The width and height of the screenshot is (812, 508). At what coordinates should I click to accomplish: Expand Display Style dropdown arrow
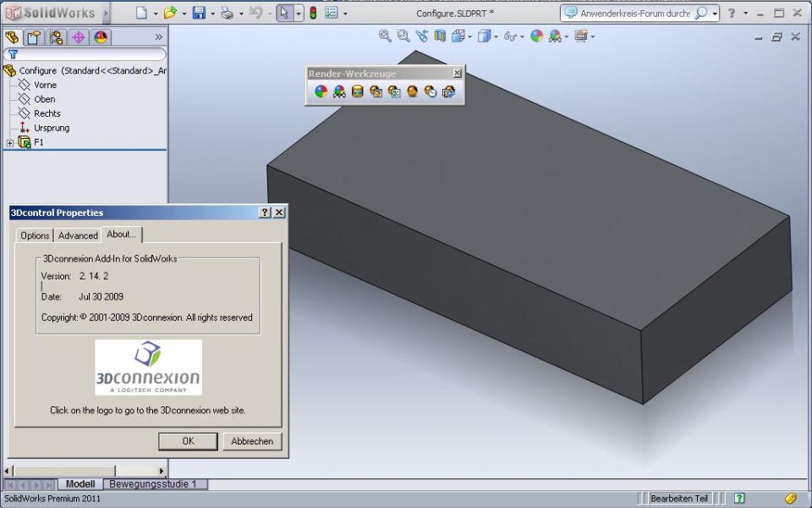click(x=496, y=36)
